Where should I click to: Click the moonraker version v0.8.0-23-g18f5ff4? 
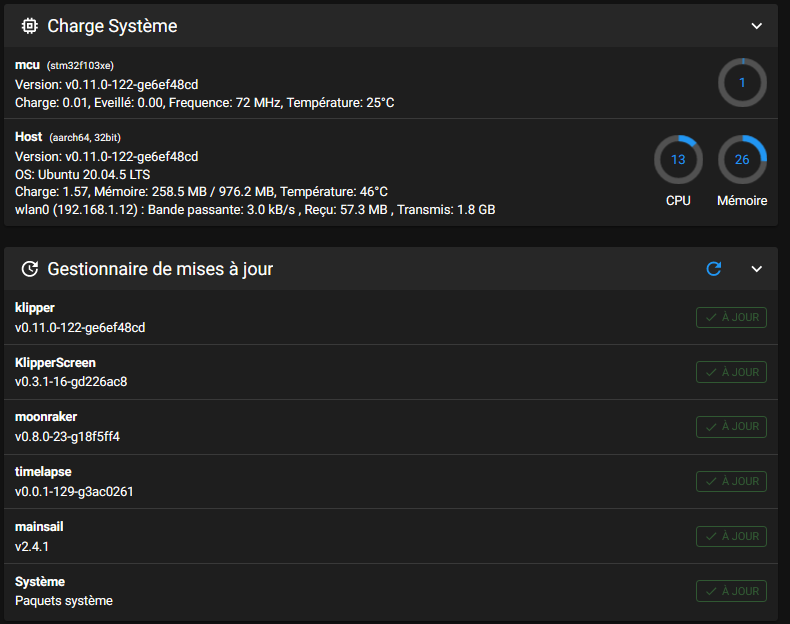point(68,437)
